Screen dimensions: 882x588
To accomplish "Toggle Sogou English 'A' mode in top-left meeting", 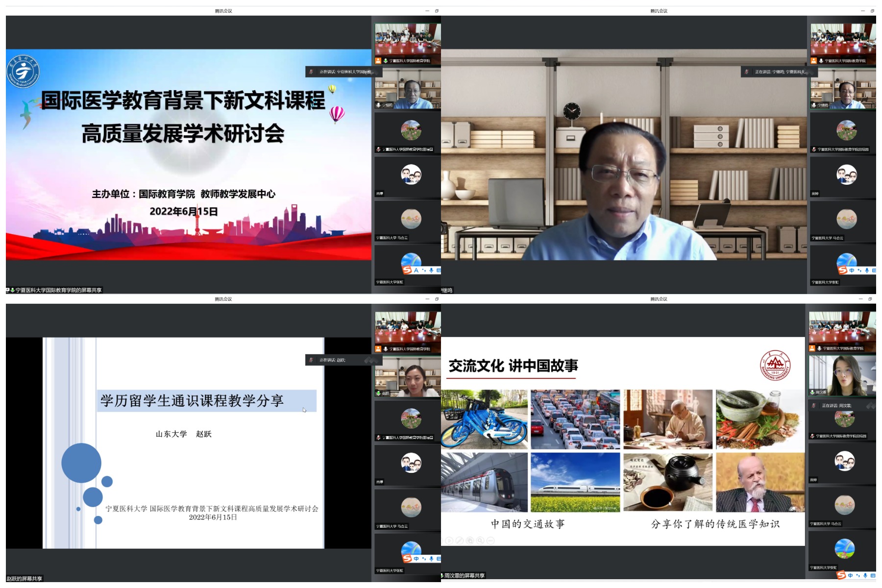I will pos(416,270).
